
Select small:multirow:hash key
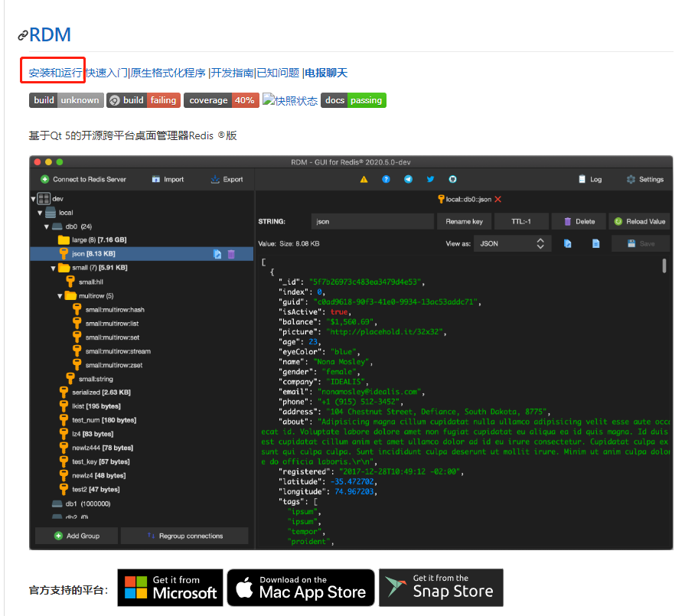pyautogui.click(x=109, y=310)
